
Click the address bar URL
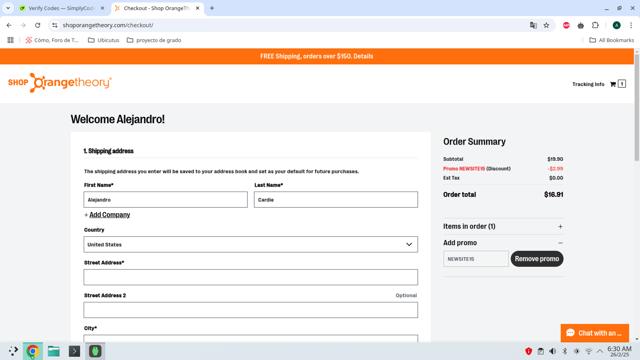[108, 25]
